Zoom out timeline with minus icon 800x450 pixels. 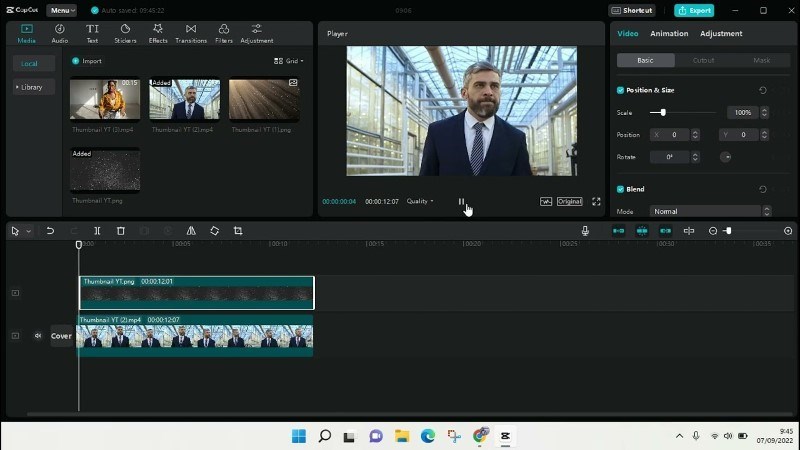[x=713, y=231]
